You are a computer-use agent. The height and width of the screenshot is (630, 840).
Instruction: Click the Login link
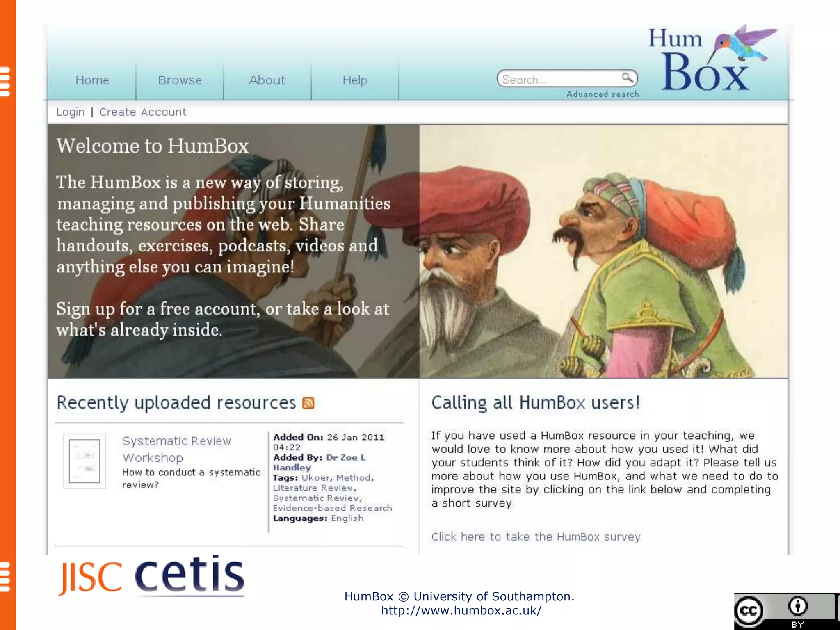click(71, 112)
